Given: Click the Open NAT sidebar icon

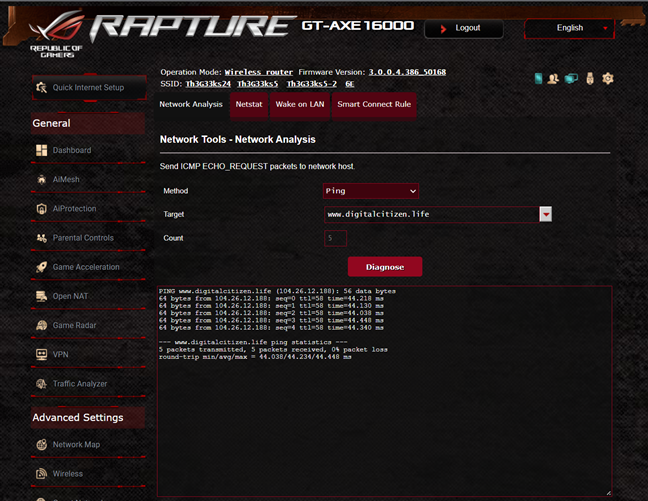Looking at the screenshot, I should pos(41,296).
